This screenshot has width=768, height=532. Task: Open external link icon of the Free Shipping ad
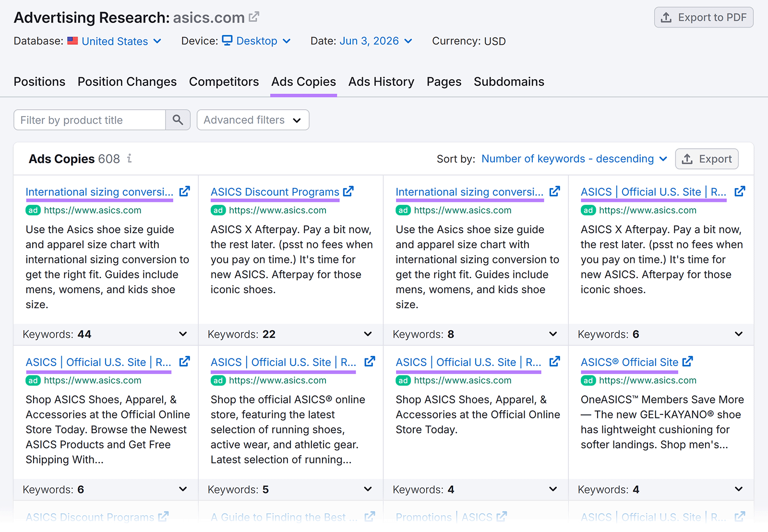[185, 362]
